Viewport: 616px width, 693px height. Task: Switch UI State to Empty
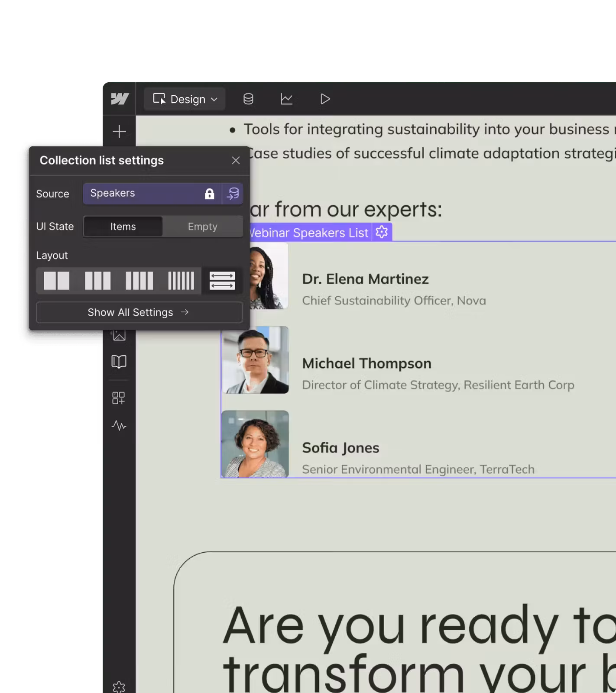(202, 227)
